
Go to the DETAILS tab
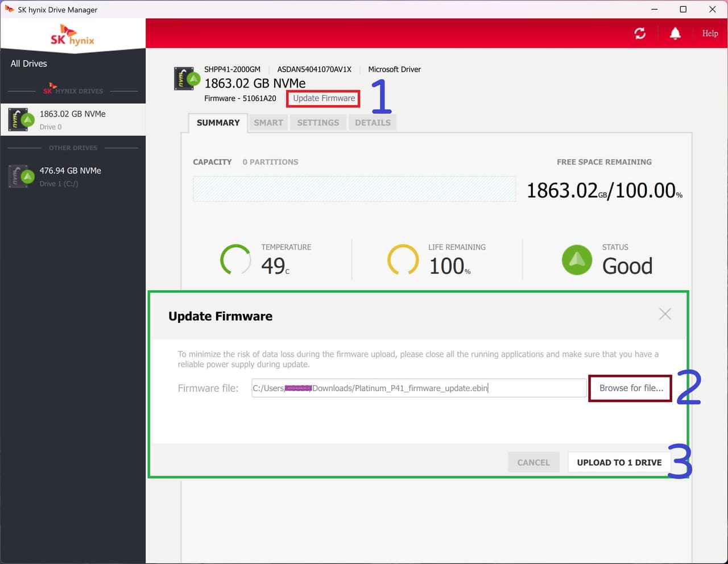coord(373,123)
